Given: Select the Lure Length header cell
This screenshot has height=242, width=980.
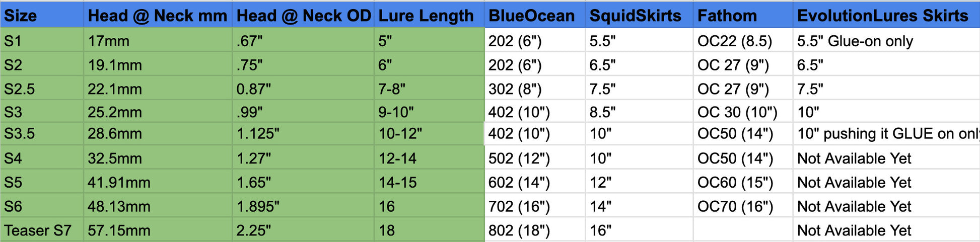Looking at the screenshot, I should (429, 15).
